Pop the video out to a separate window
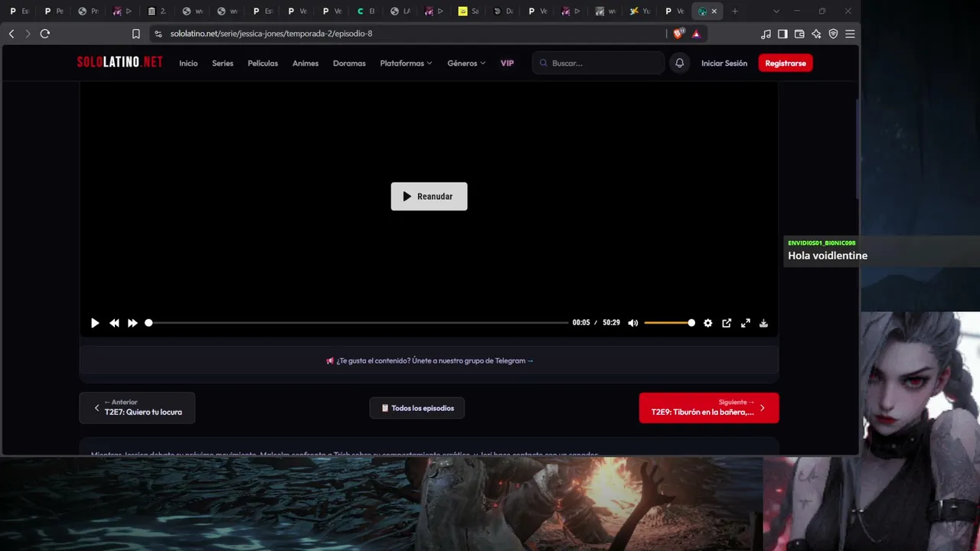Screen dimensions: 980x551 click(x=727, y=323)
